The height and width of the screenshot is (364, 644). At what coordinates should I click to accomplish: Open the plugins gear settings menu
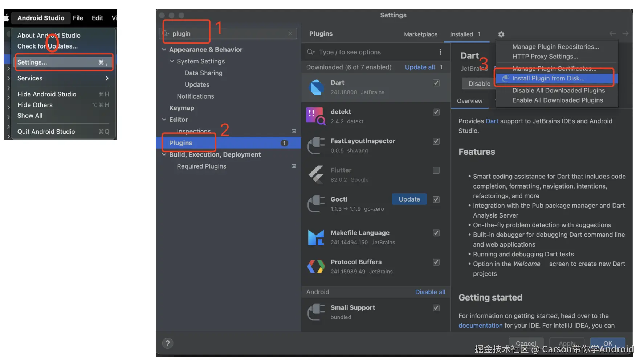pos(501,34)
